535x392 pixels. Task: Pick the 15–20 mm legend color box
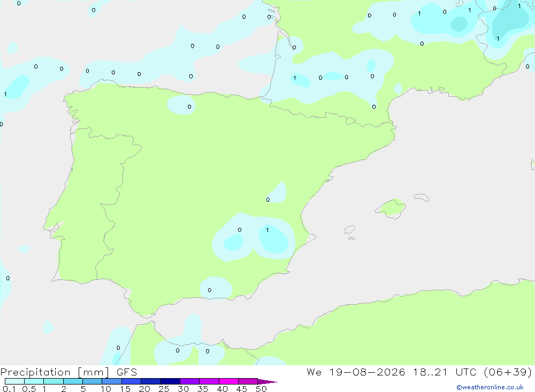point(132,381)
